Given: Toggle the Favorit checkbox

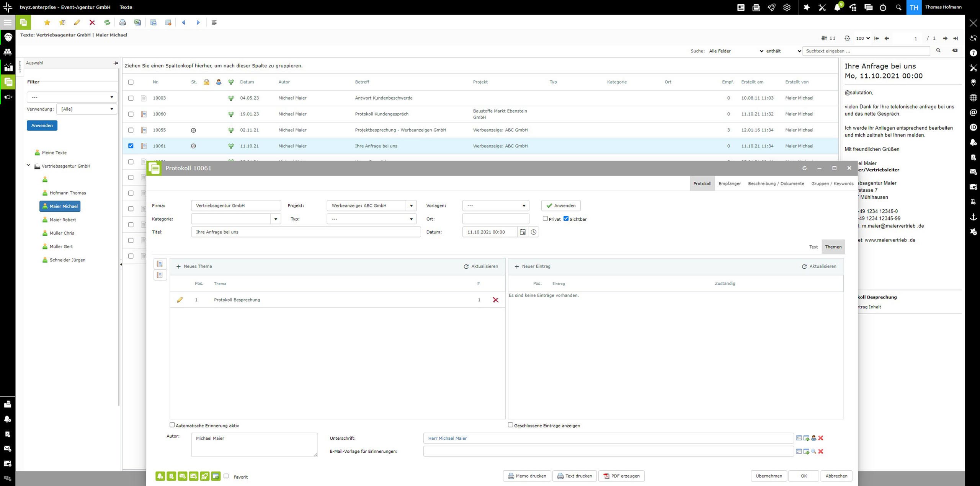Looking at the screenshot, I should (x=226, y=476).
